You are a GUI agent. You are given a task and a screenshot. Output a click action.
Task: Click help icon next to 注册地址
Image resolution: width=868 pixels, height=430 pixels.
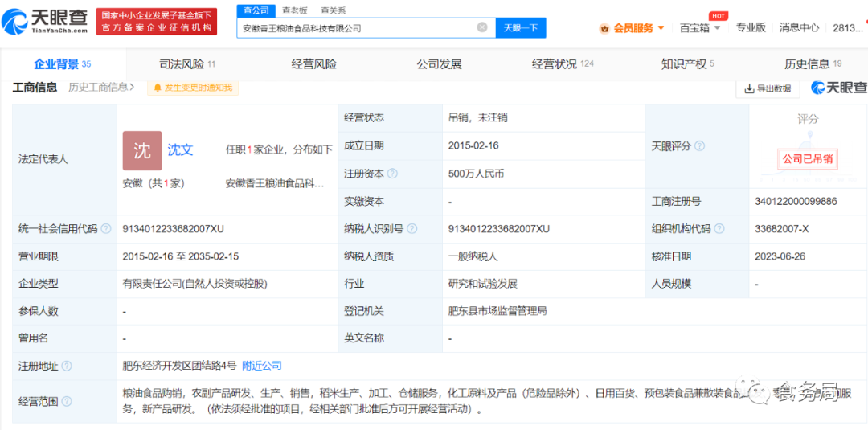tap(67, 367)
